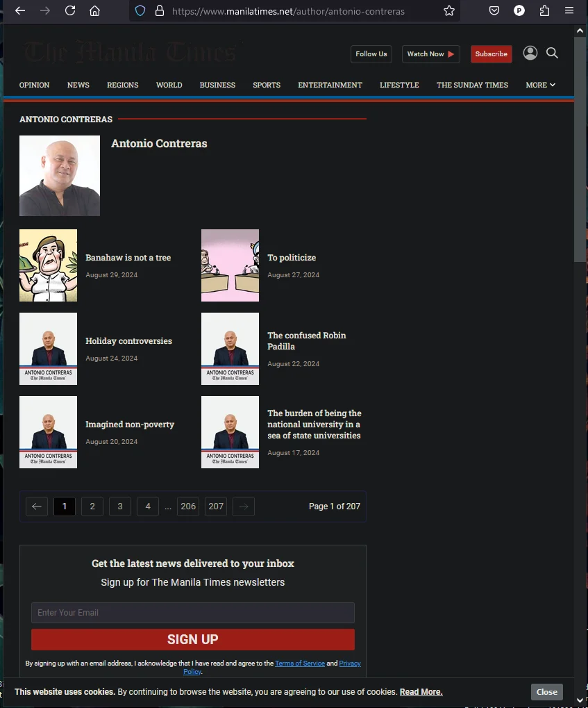Screen dimensions: 588x708
Task: Go to page 4
Action: coord(148,507)
